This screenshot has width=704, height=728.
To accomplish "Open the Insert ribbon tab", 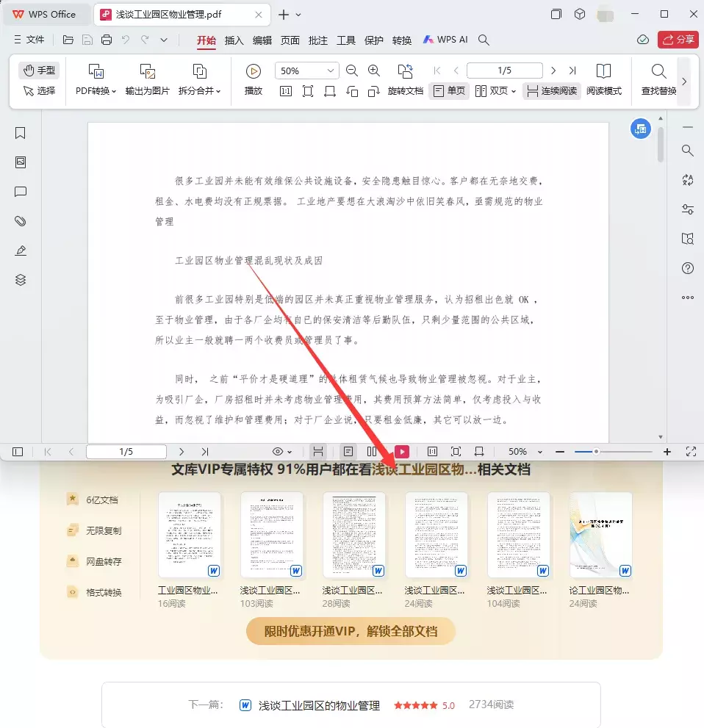I will pyautogui.click(x=234, y=40).
